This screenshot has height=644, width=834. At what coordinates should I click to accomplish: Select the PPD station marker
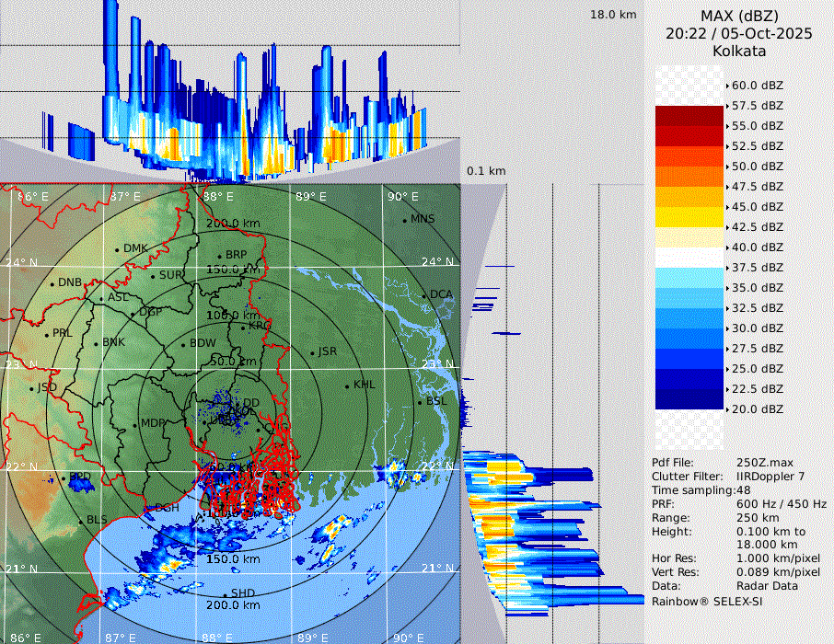tap(64, 477)
